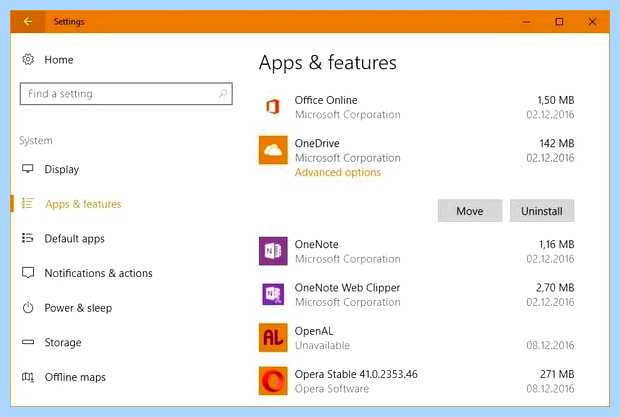Click the Uninstall button for OneDrive
The image size is (620, 417).
pyautogui.click(x=542, y=211)
